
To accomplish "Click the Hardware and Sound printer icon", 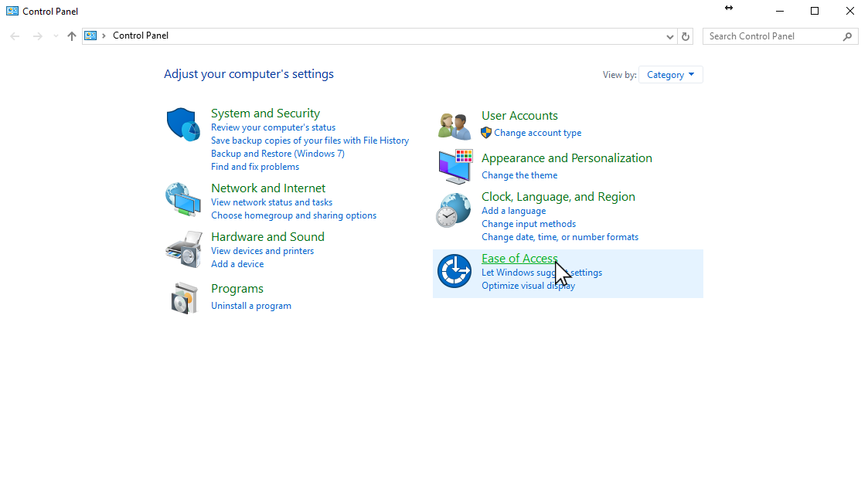I will point(183,249).
